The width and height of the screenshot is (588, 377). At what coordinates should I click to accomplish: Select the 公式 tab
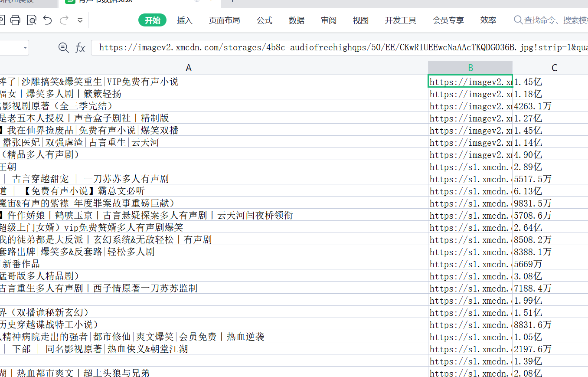[x=264, y=20]
